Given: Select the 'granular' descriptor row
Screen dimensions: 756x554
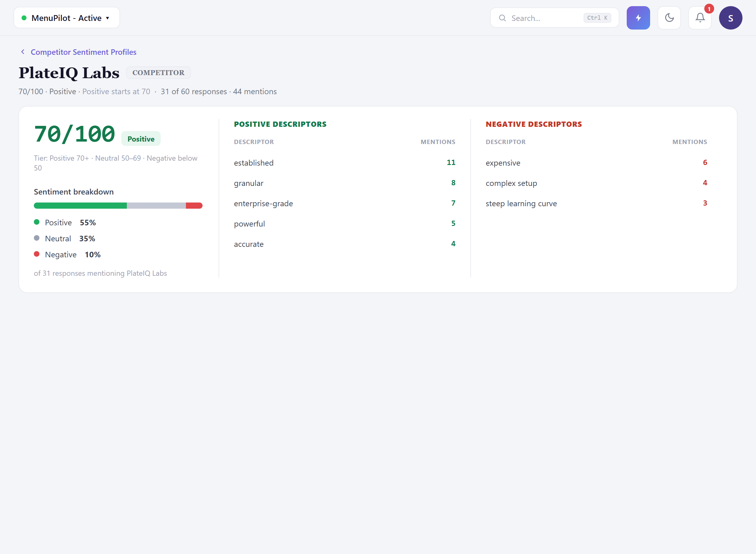Looking at the screenshot, I should (344, 183).
